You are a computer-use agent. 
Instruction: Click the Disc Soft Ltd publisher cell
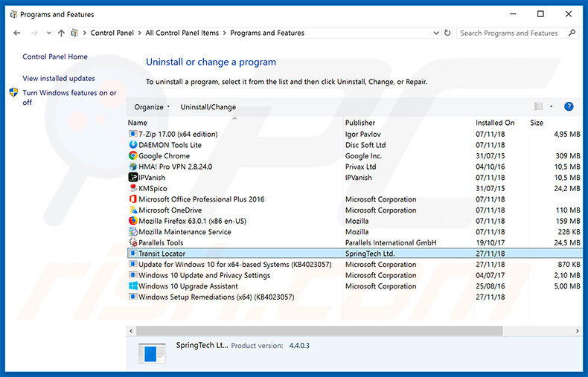tap(365, 145)
